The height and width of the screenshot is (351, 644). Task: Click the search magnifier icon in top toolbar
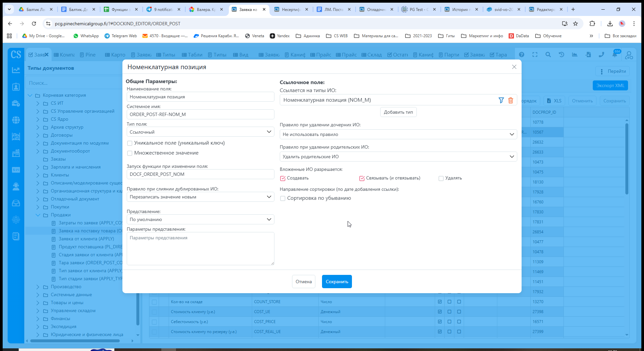coord(548,55)
